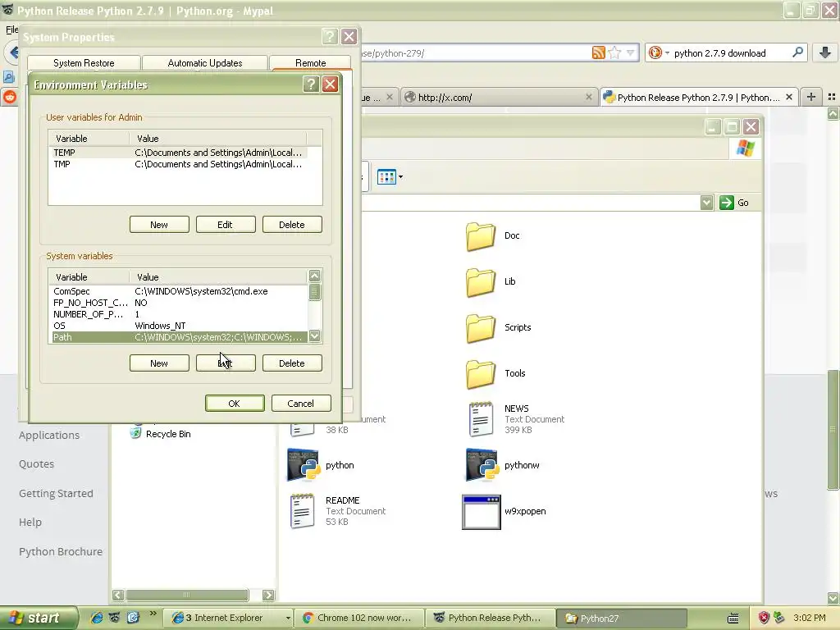Image resolution: width=840 pixels, height=630 pixels.
Task: Click help button in Environment Variables title bar
Action: [x=311, y=84]
